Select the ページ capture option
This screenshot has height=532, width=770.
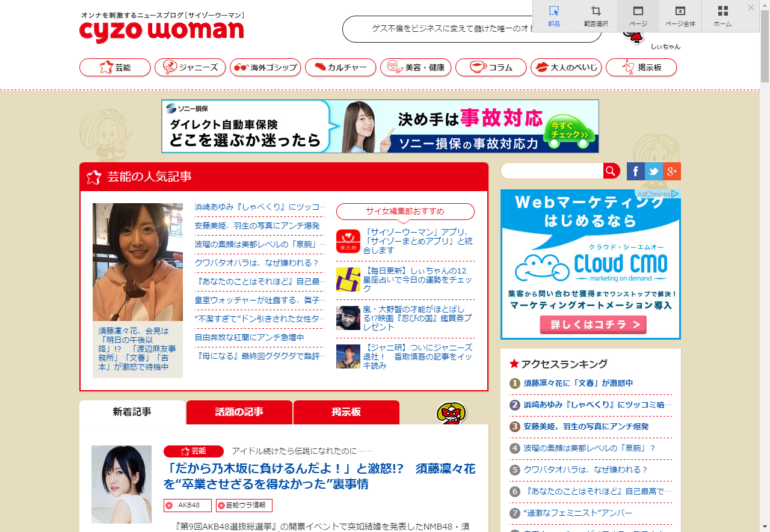point(638,16)
